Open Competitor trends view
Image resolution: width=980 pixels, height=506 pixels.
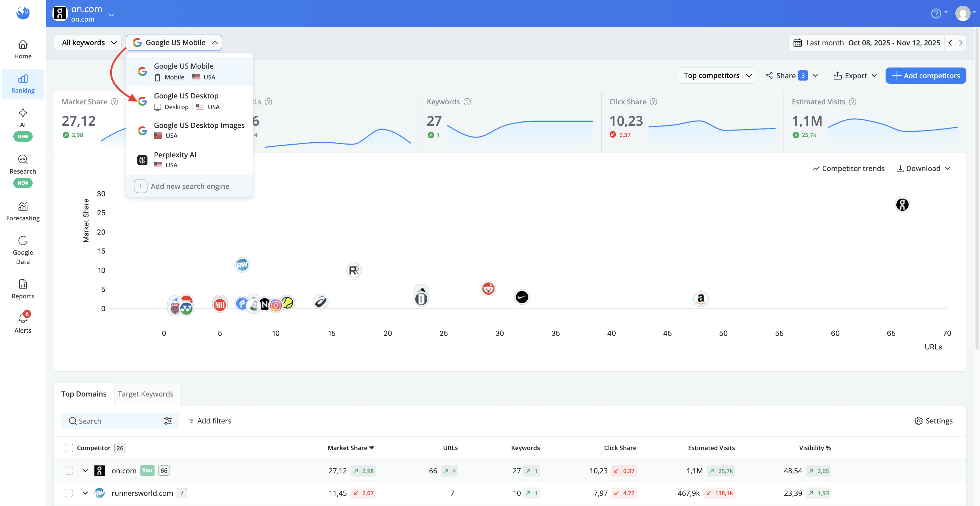[x=848, y=168]
